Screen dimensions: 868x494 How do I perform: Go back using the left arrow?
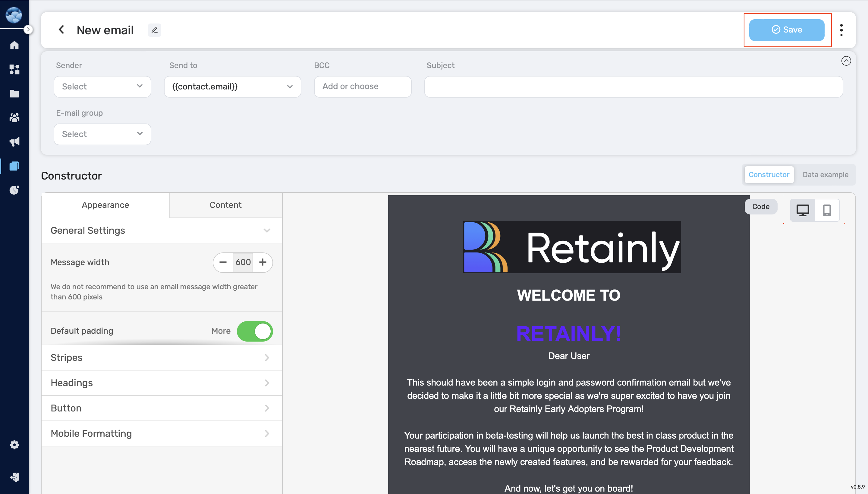pyautogui.click(x=61, y=30)
